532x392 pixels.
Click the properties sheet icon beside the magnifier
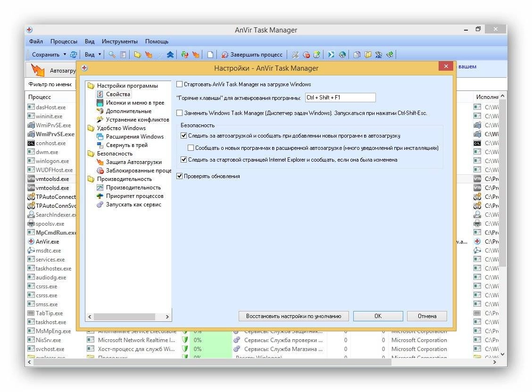123,55
